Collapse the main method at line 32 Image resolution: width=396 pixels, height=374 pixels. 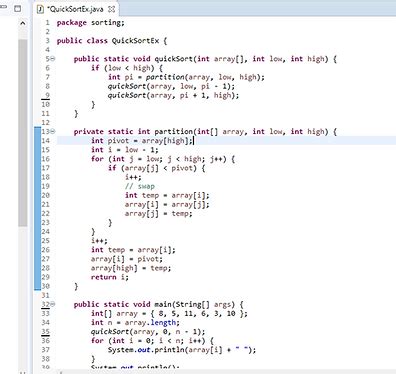pyautogui.click(x=53, y=304)
